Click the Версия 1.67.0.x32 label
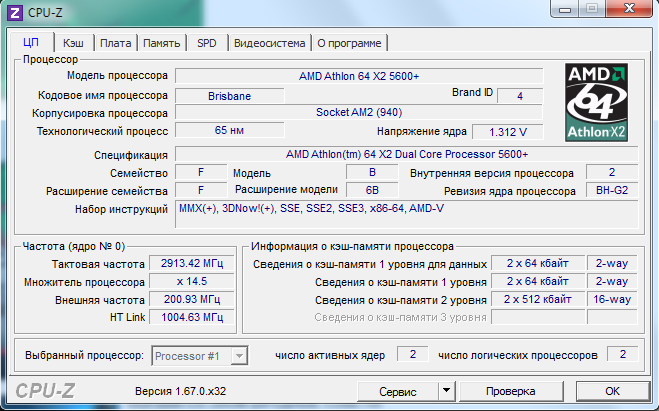 click(x=180, y=391)
